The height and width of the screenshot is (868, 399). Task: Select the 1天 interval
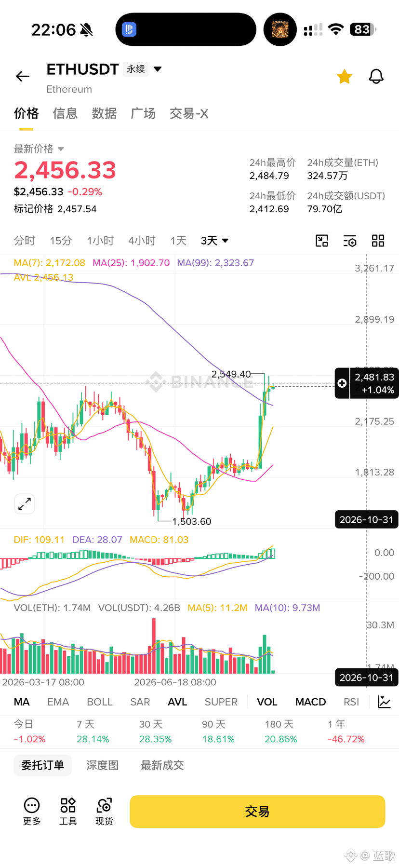[x=178, y=241]
